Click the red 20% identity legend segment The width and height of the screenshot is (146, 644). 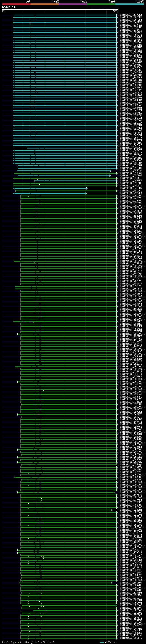(x=16, y=4)
